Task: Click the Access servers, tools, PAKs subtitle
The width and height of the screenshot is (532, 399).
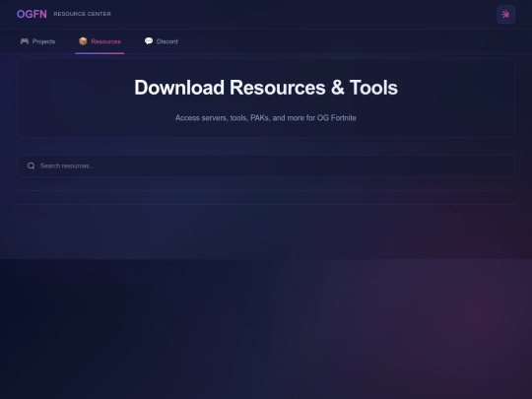Action: 266,118
